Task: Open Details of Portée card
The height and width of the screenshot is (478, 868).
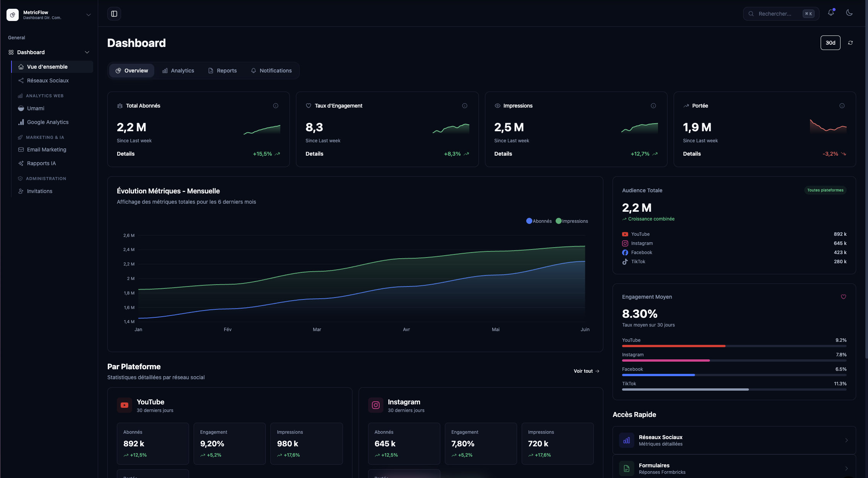Action: (x=692, y=154)
